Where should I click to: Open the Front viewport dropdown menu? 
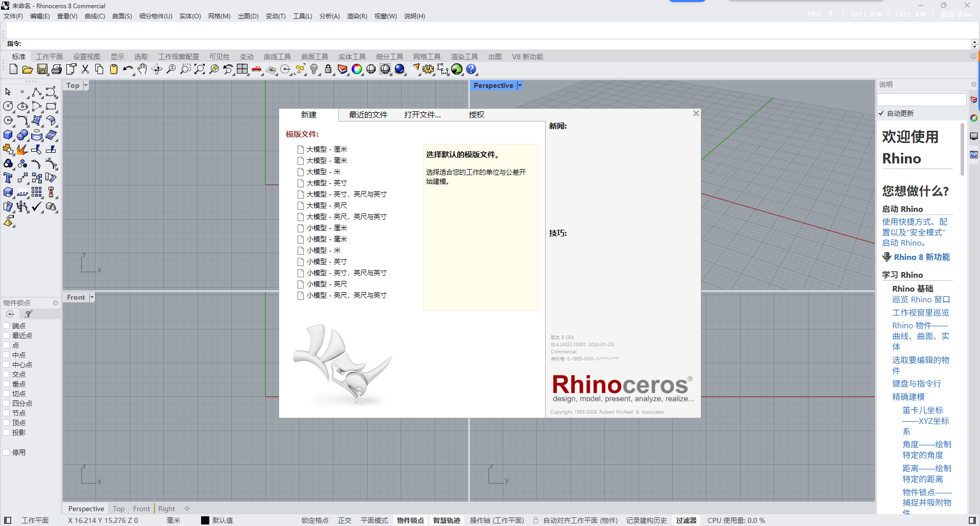pos(92,297)
